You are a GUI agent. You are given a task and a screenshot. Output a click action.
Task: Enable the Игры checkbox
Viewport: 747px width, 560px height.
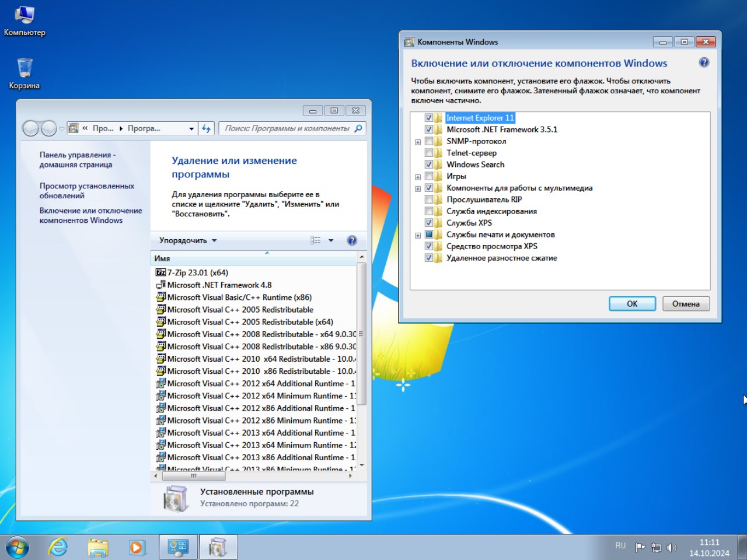click(x=429, y=176)
